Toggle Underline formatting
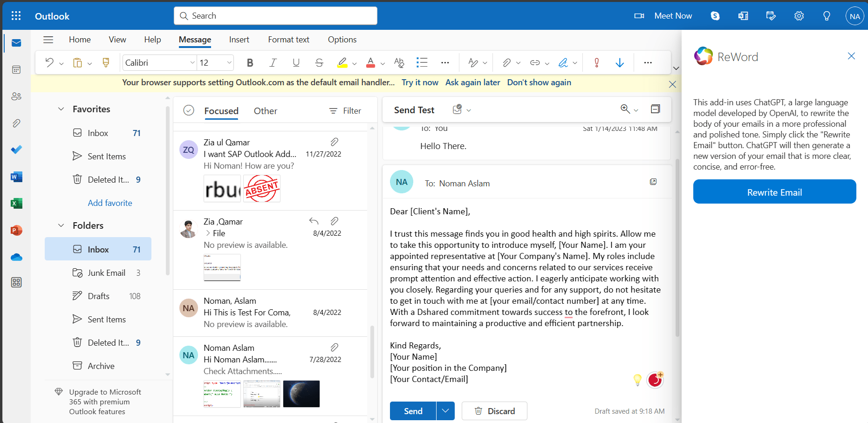868x423 pixels. tap(296, 62)
